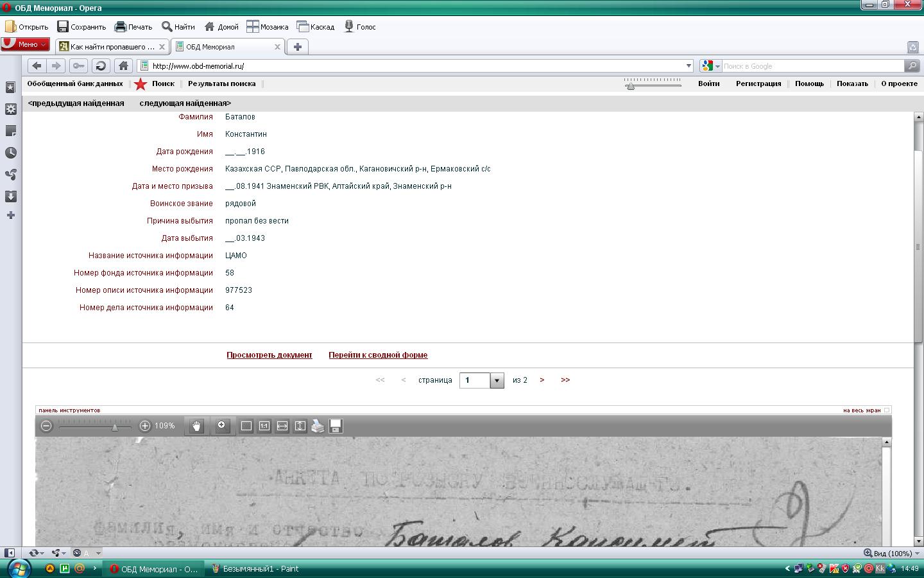The height and width of the screenshot is (578, 924).
Task: Go to next page with the > arrow
Action: 542,380
